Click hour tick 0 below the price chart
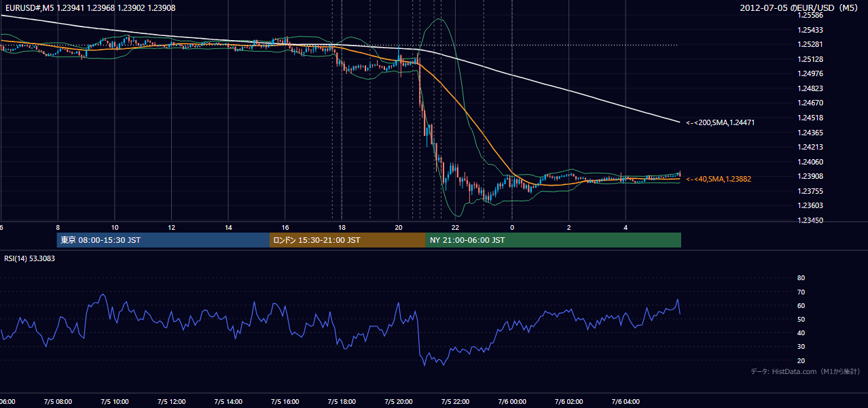This screenshot has height=408, width=868. tap(512, 228)
